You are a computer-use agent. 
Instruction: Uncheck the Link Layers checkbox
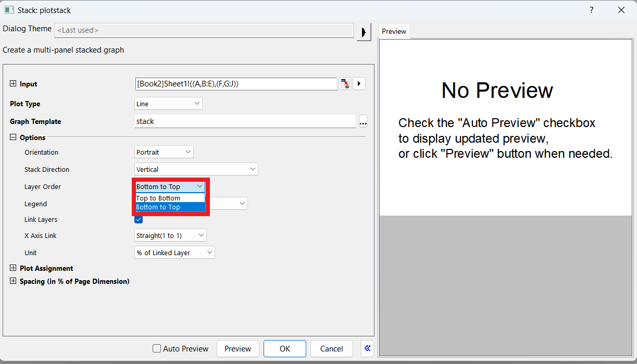pos(139,219)
